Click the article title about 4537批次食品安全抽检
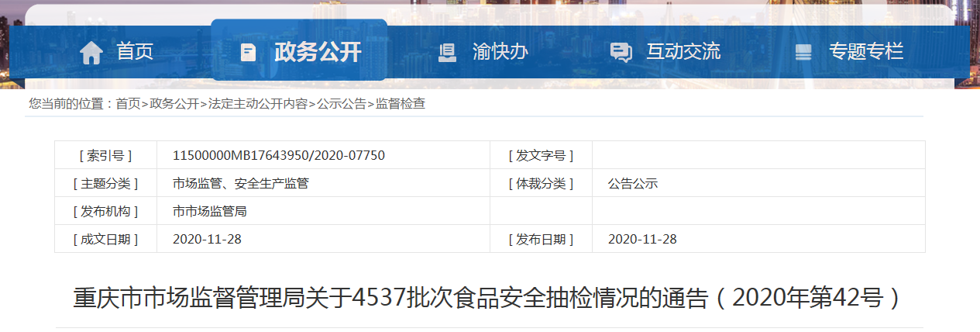Image resolution: width=980 pixels, height=332 pixels. pyautogui.click(x=489, y=297)
